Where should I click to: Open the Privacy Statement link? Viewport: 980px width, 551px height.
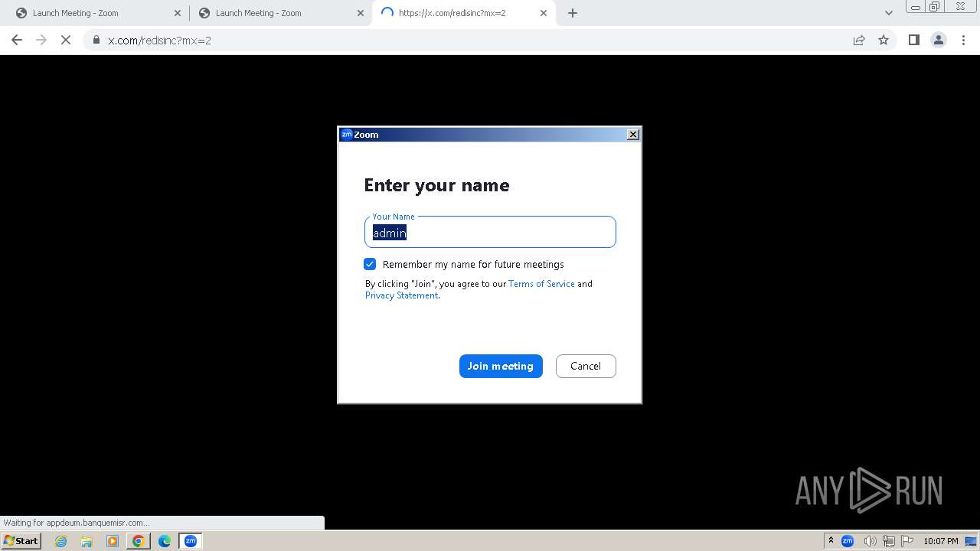401,295
